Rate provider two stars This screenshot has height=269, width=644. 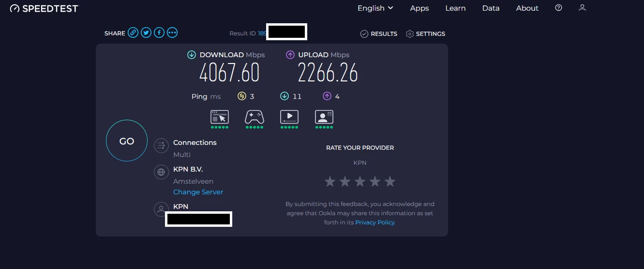345,182
